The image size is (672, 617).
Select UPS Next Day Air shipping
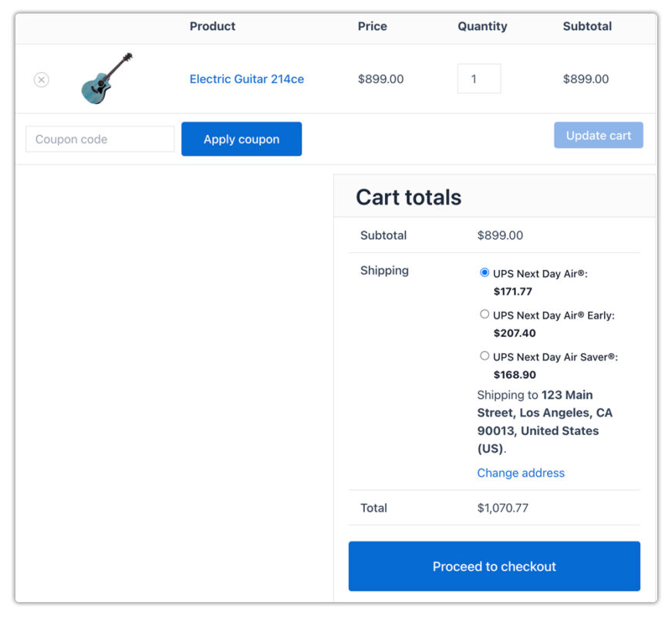point(485,272)
